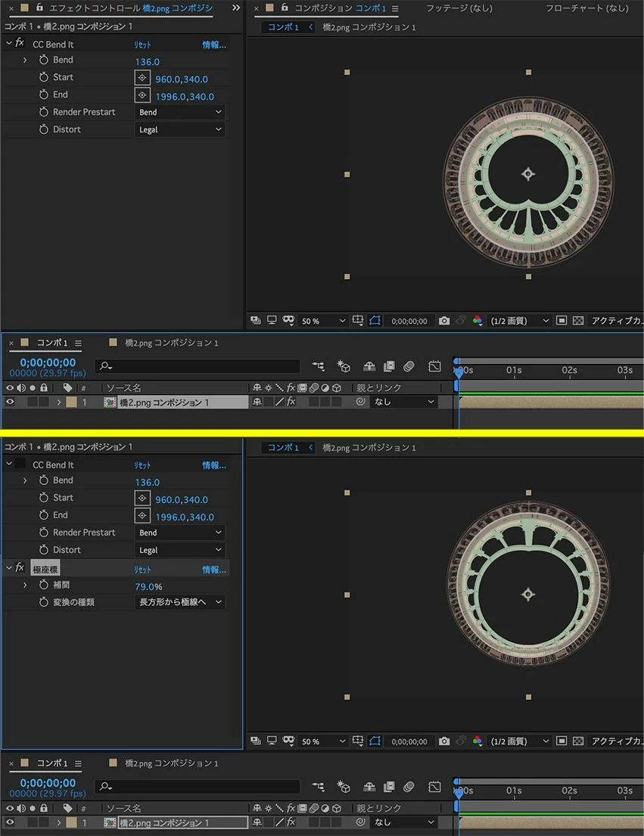
Task: Click the 補間 79.0% value
Action: pyautogui.click(x=149, y=586)
